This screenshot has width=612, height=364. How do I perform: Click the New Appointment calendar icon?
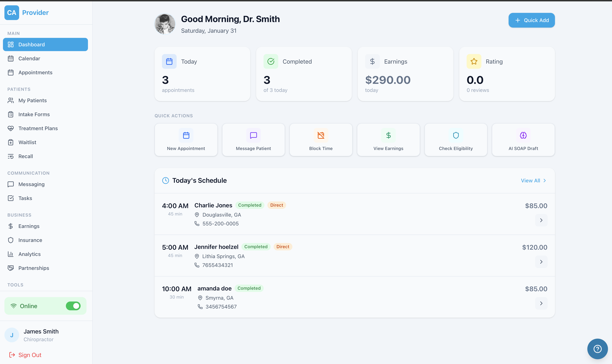tap(186, 135)
